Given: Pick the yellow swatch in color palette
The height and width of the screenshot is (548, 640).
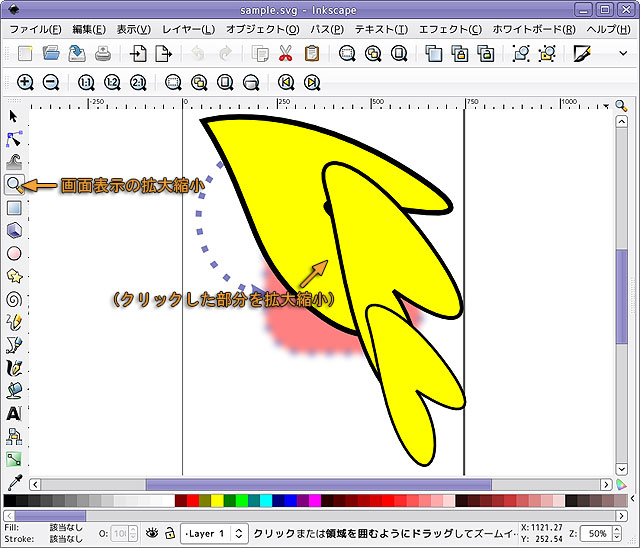Looking at the screenshot, I should (x=217, y=500).
